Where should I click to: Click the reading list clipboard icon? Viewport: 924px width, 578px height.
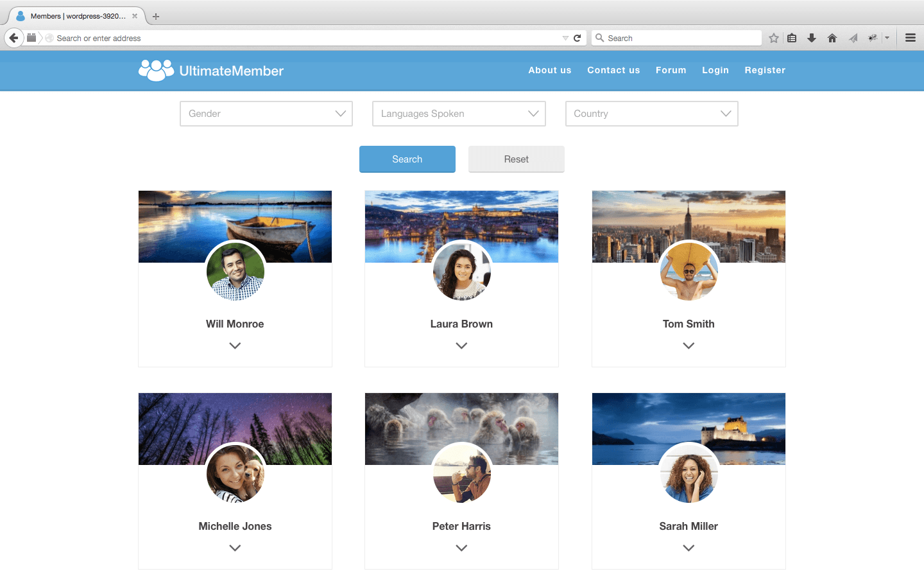pos(792,38)
